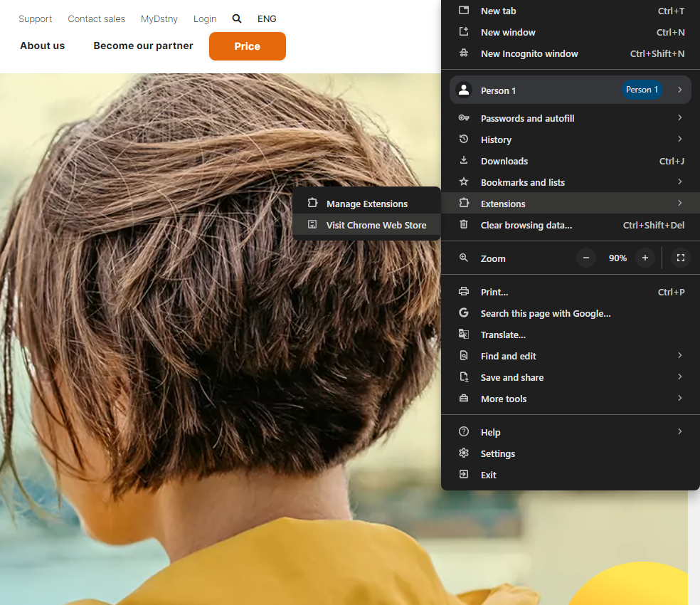Click the Chrome Web Store icon
The image size is (700, 605).
point(312,224)
